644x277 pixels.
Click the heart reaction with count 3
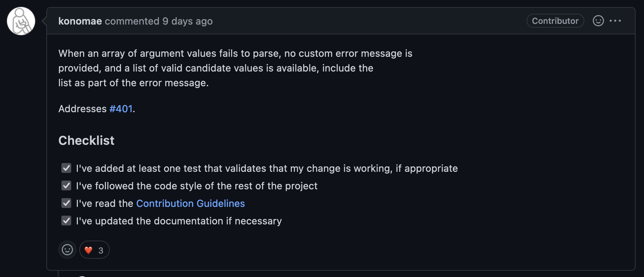(x=94, y=250)
